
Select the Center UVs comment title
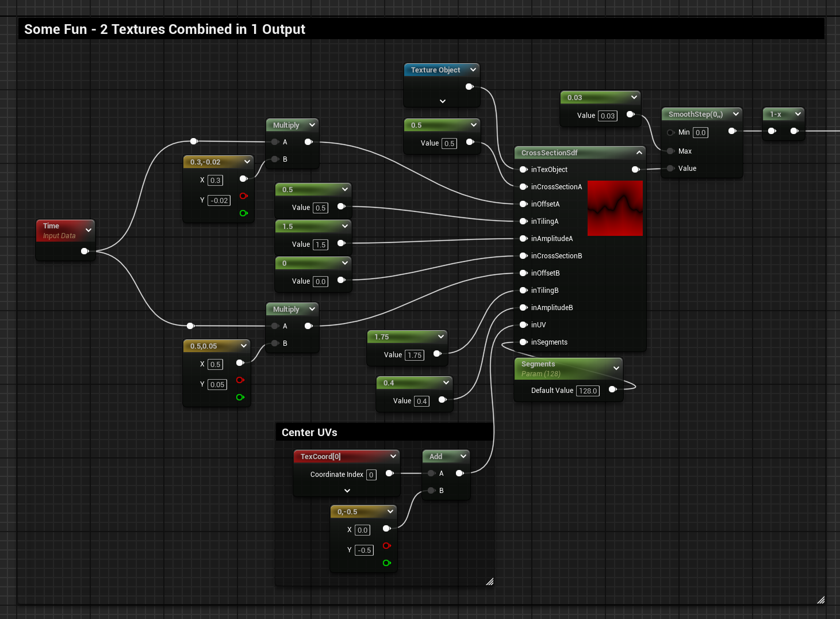click(309, 433)
